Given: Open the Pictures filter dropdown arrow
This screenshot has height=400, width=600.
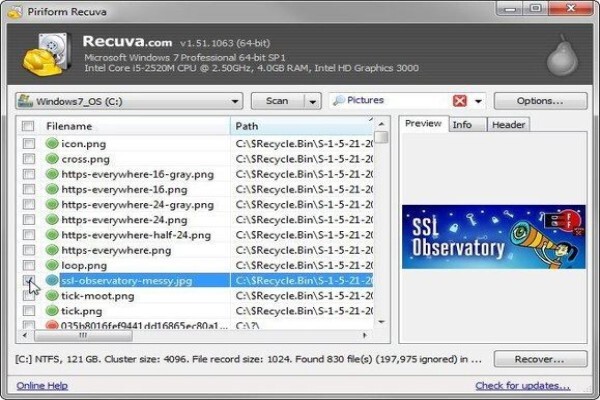Looking at the screenshot, I should 478,101.
